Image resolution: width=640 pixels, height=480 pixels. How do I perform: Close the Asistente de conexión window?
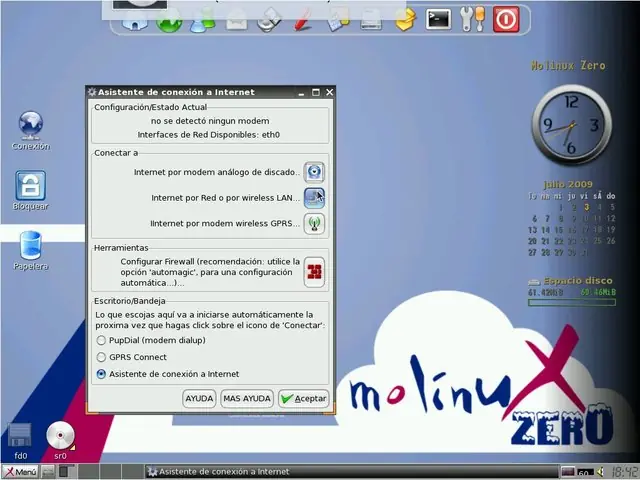pos(329,92)
